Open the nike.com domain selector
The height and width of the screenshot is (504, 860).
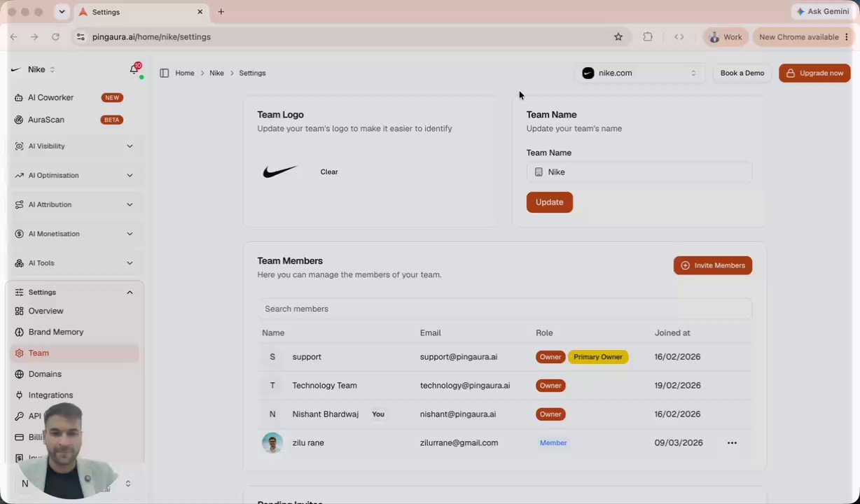click(x=639, y=73)
